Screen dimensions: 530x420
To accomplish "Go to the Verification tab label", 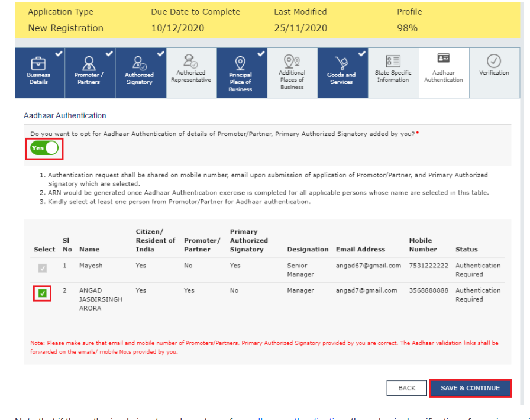I will tap(494, 73).
